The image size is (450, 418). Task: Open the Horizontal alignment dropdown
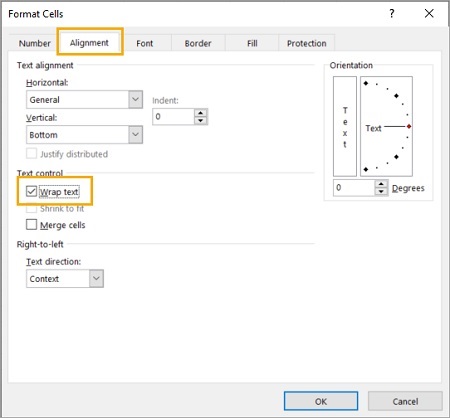pyautogui.click(x=84, y=99)
